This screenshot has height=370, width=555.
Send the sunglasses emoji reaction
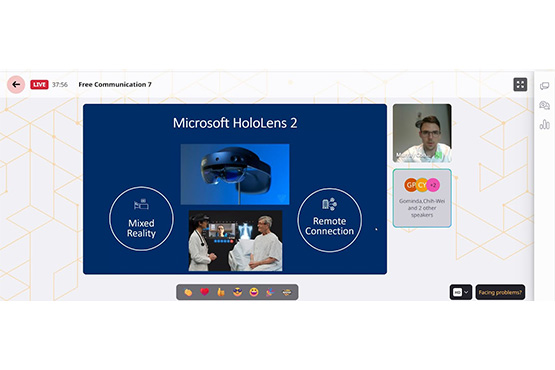point(238,292)
